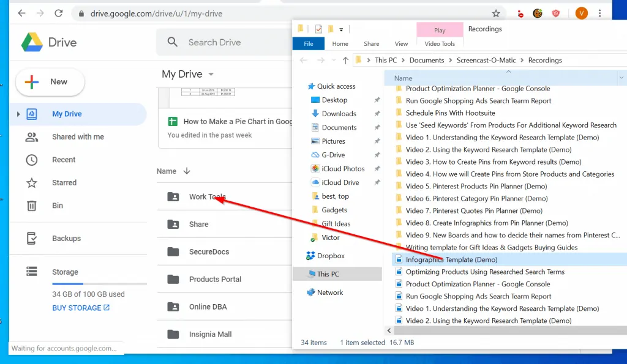627x364 pixels.
Task: Click the horizontal scrollbar left arrow
Action: click(x=389, y=330)
